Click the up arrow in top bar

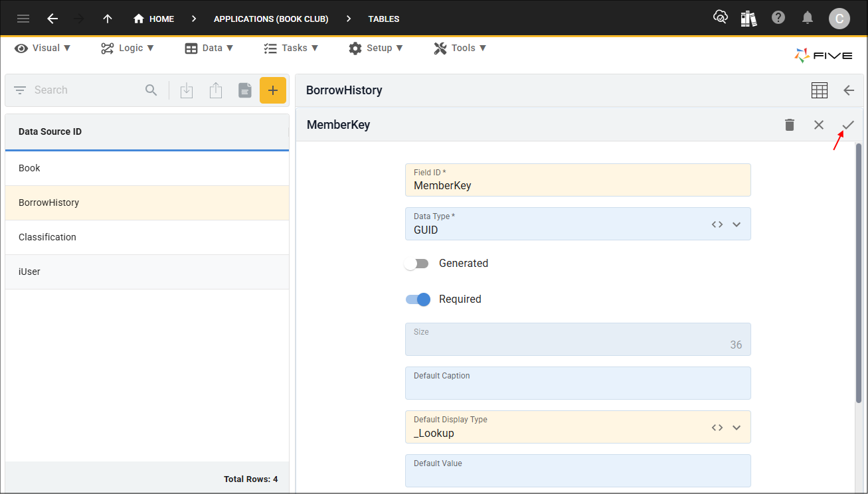coord(108,19)
